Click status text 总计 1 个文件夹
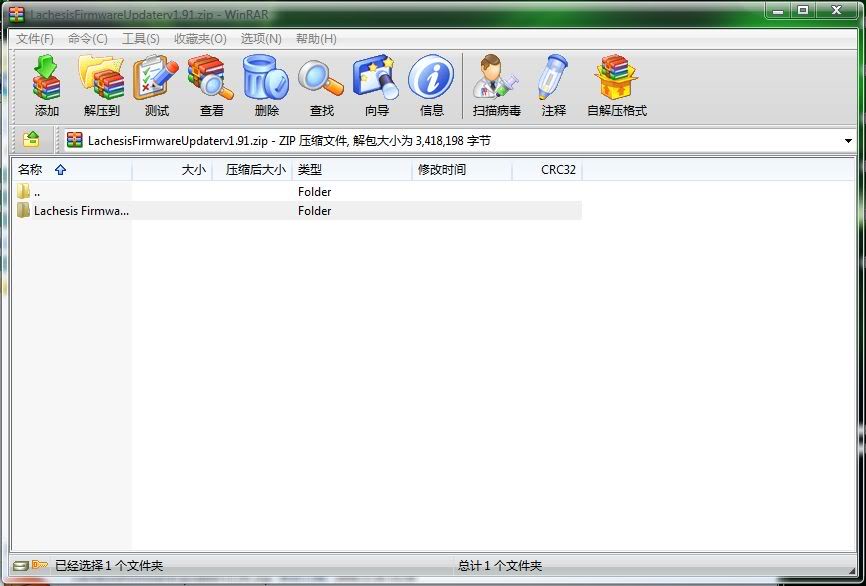Image resolution: width=866 pixels, height=586 pixels. pos(500,566)
